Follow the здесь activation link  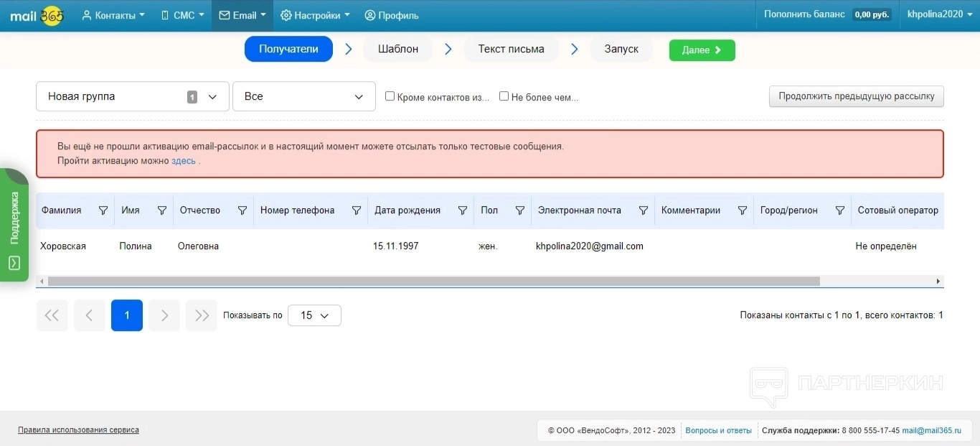point(184,161)
